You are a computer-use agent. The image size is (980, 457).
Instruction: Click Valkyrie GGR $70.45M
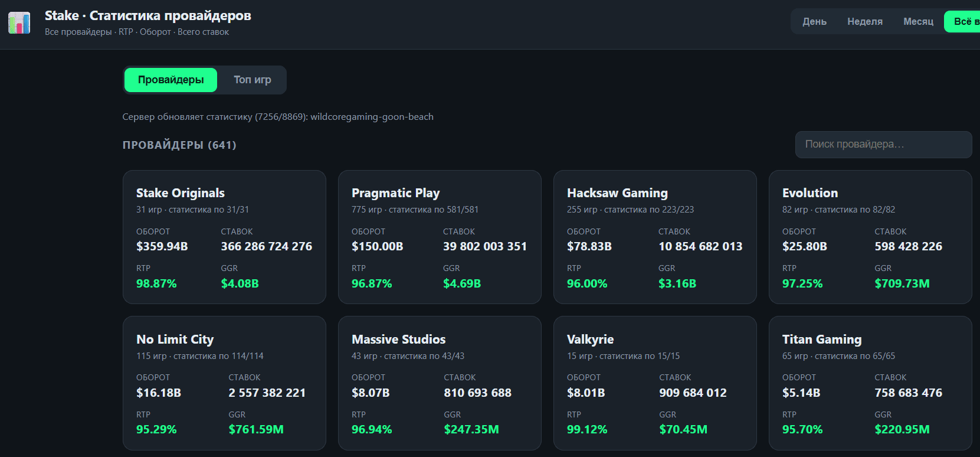(683, 429)
